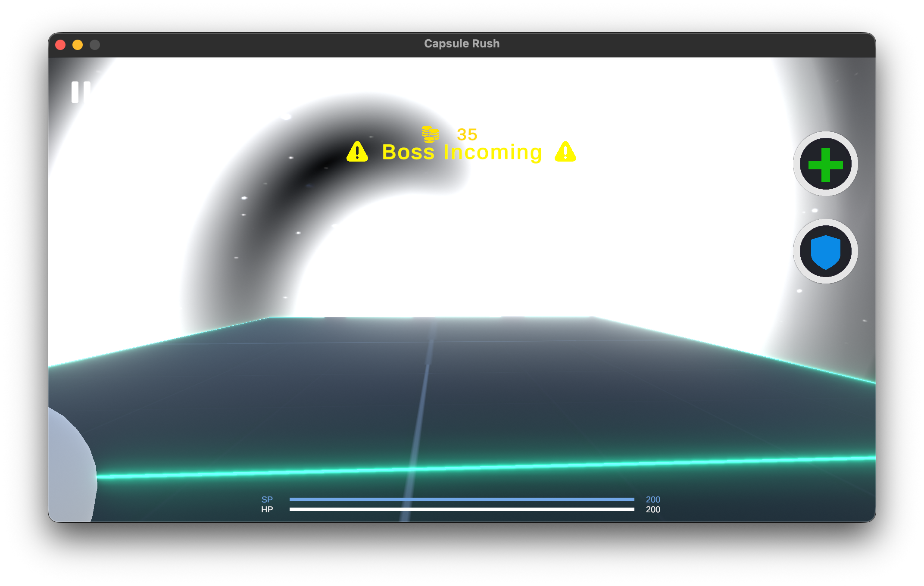Activate the green plus heal ability
Image resolution: width=924 pixels, height=586 pixels.
(825, 164)
